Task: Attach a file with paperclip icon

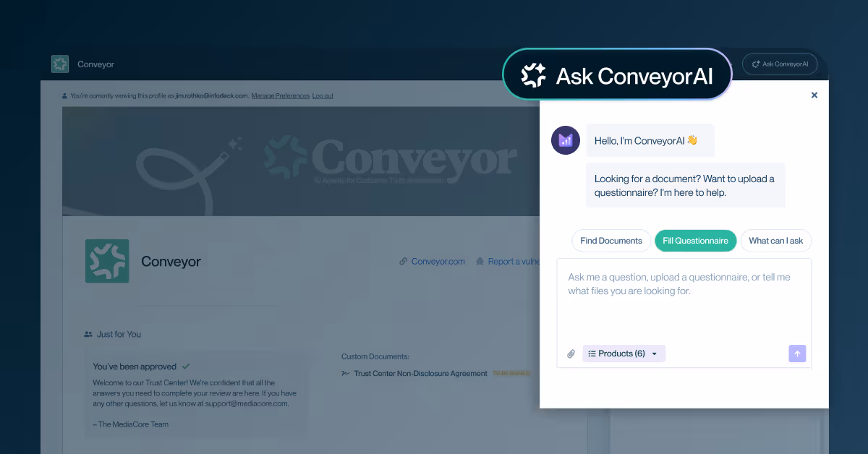Action: tap(571, 354)
